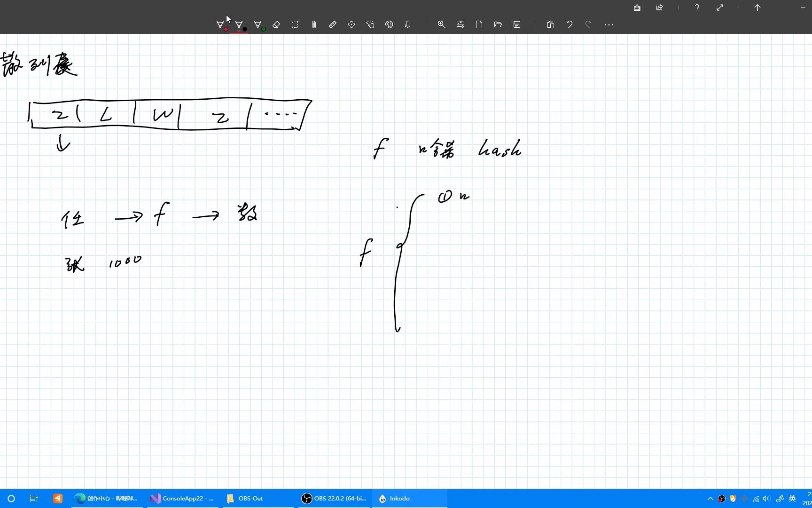Open Task View on taskbar

34,499
